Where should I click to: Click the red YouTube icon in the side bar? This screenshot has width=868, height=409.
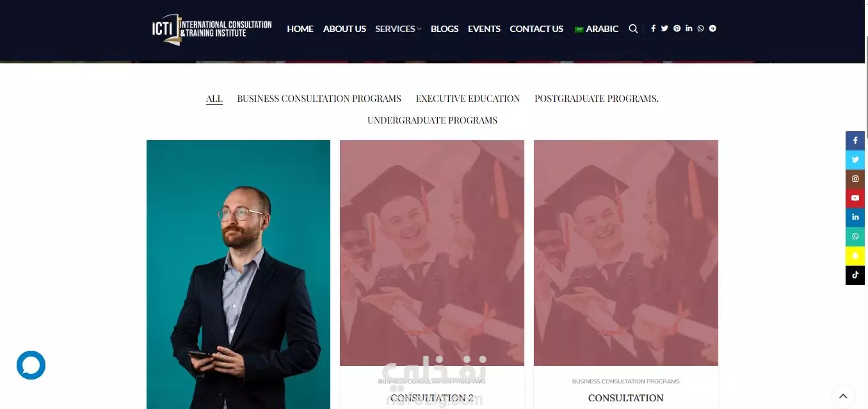tap(855, 198)
